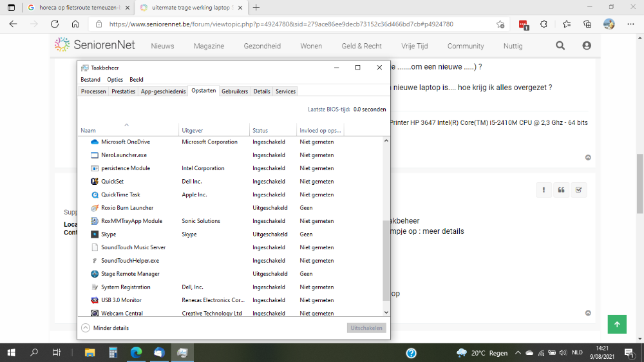Click the Uitschakelen button
644x362 pixels.
coord(366,328)
